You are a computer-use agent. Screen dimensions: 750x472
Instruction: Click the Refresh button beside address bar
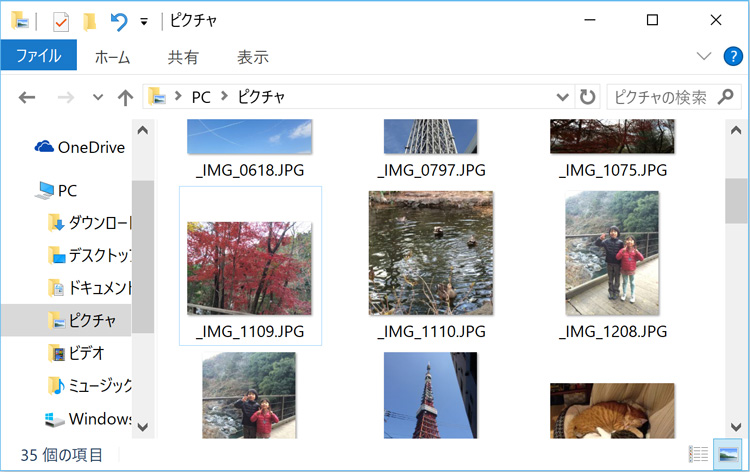[587, 97]
